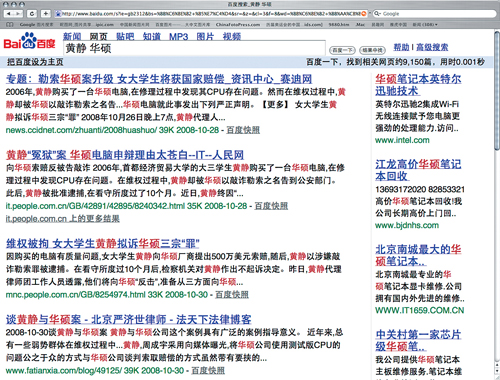Open 百度快照 for it.people.com.cn result
The image size is (500, 380).
(271, 206)
